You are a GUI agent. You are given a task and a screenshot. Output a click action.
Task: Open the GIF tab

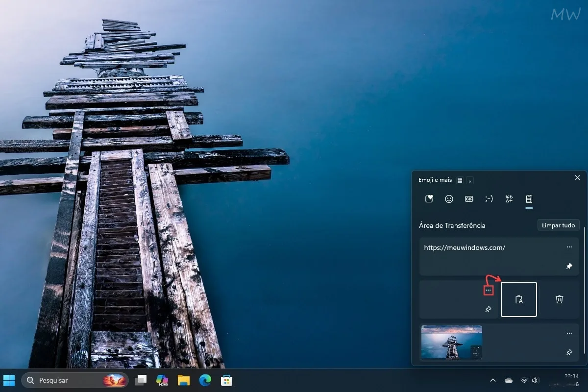point(469,199)
